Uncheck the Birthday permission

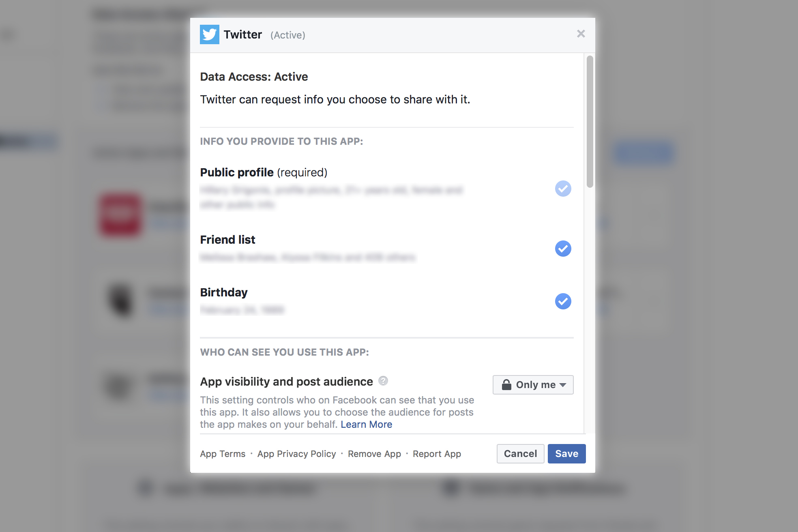[x=563, y=301]
